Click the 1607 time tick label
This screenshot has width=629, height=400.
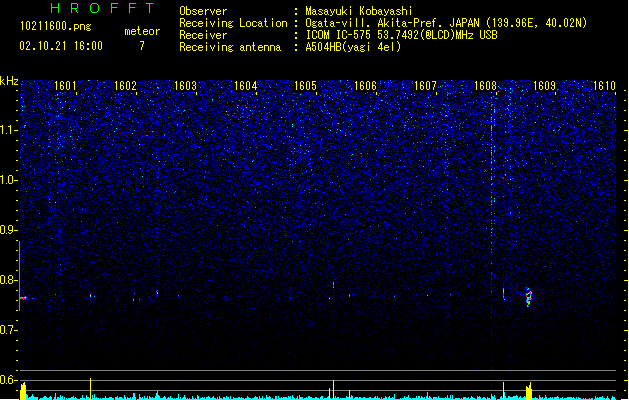point(425,86)
